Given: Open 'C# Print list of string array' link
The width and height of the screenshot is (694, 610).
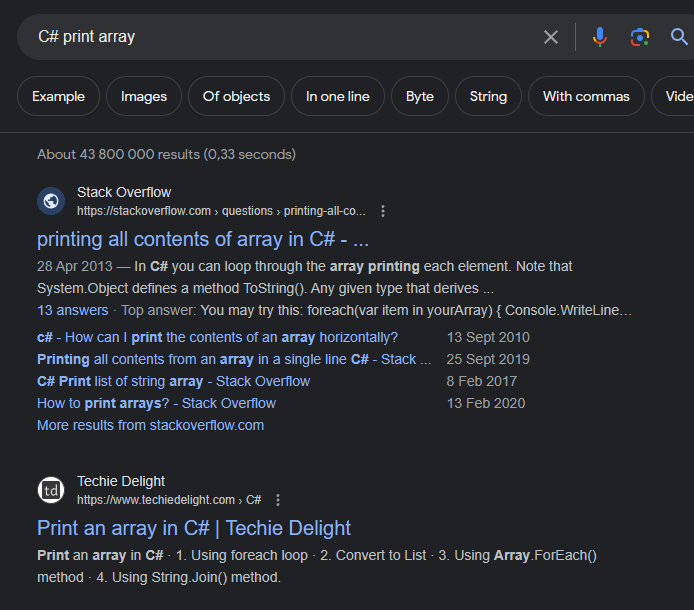Looking at the screenshot, I should pyautogui.click(x=174, y=382).
